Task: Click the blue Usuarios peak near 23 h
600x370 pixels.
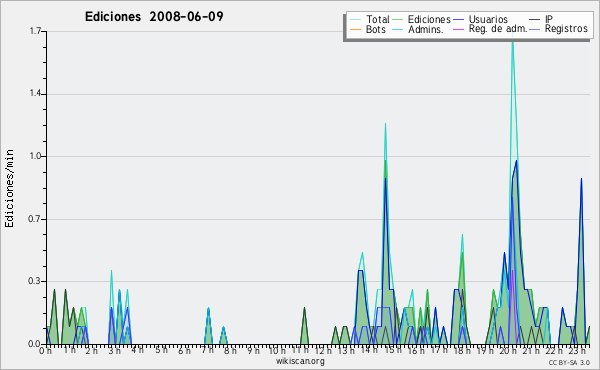Action: 581,179
